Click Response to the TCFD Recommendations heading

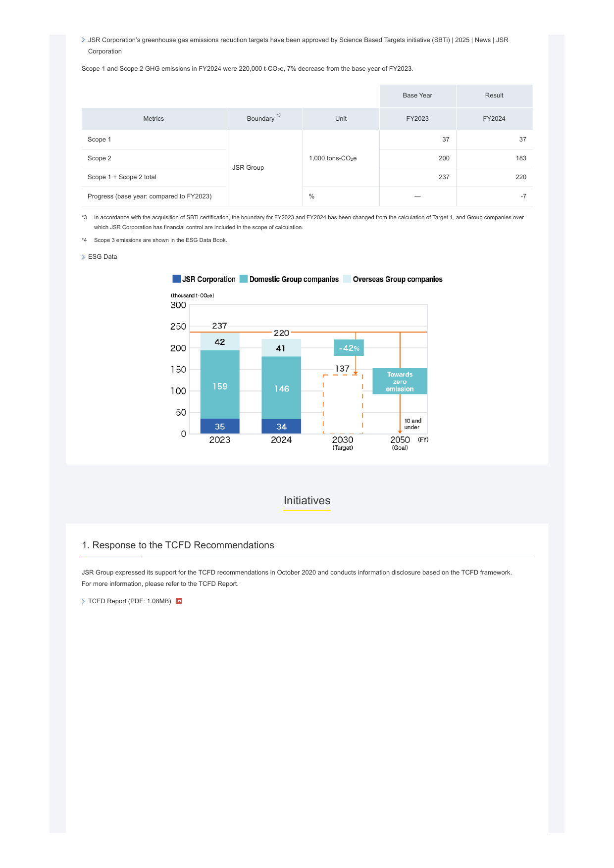(178, 545)
